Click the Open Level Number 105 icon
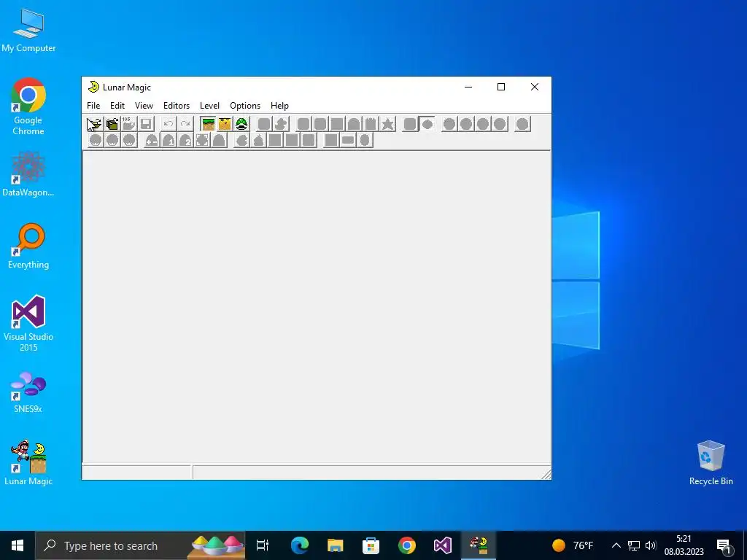This screenshot has height=560, width=747. click(x=128, y=124)
